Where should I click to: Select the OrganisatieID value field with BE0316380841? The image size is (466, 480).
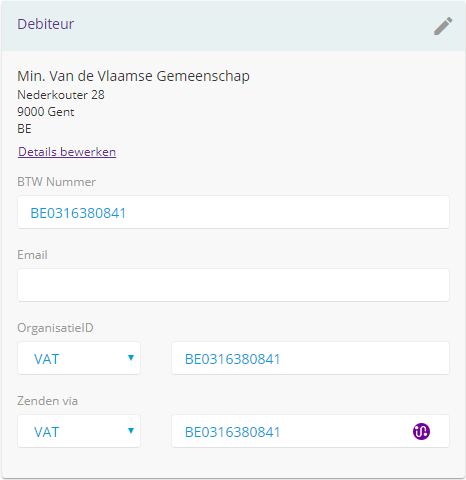310,358
